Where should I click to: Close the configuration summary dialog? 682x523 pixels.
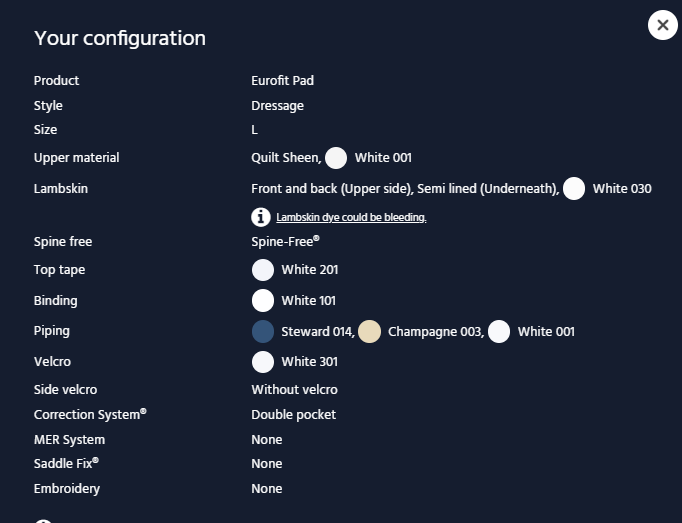[x=662, y=25]
